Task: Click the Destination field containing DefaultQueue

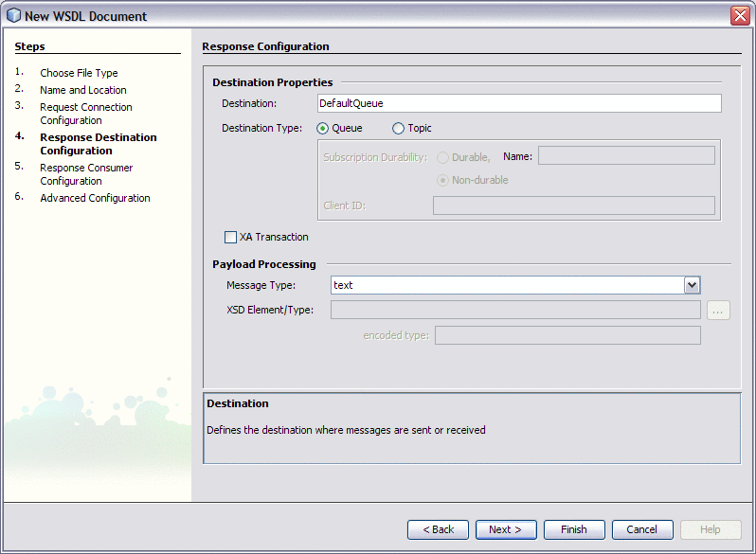Action: point(519,103)
